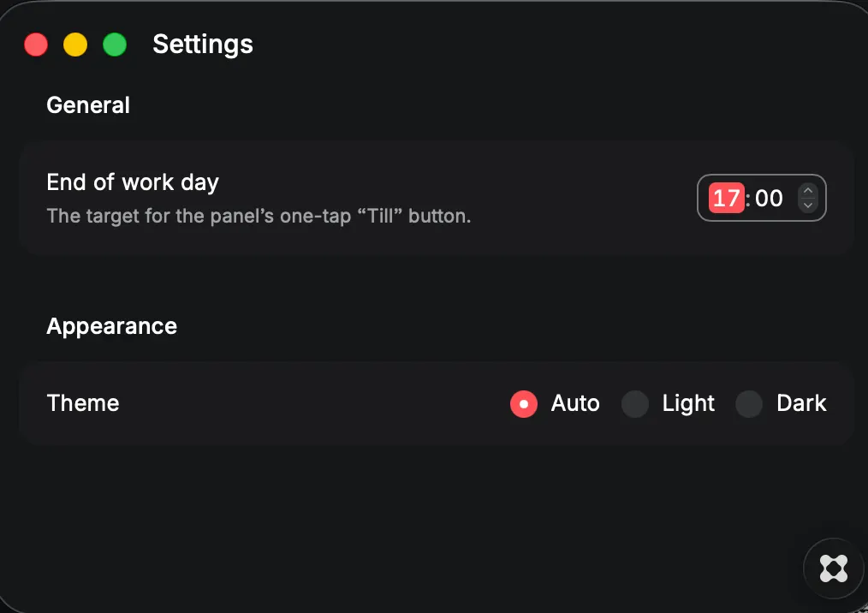Click the Appearance section heading
868x613 pixels.
tap(112, 327)
